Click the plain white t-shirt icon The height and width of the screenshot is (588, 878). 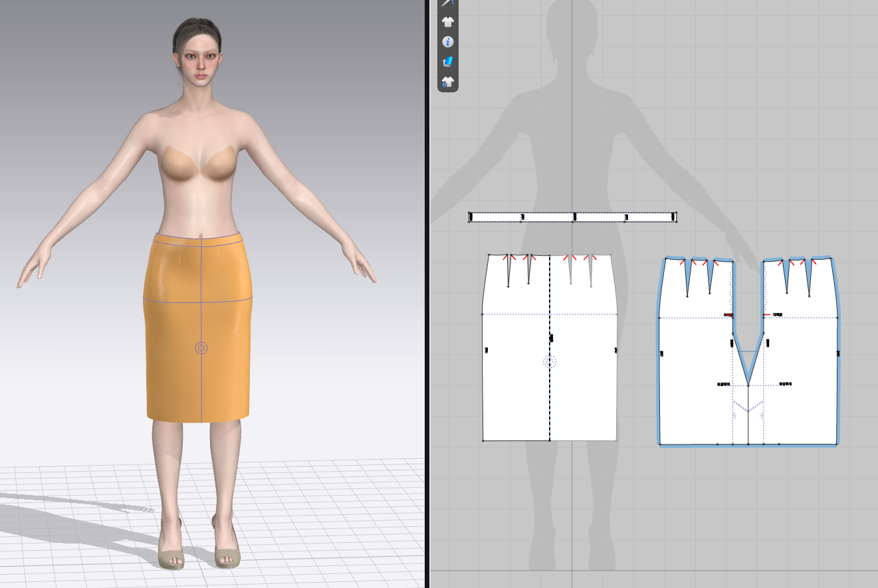click(x=448, y=22)
